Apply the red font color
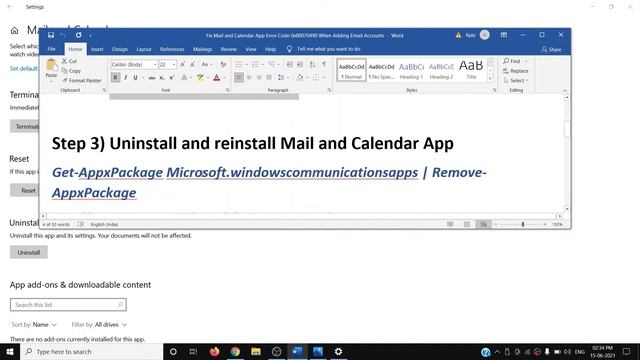Viewport: 640px width, 360px height. 217,78
